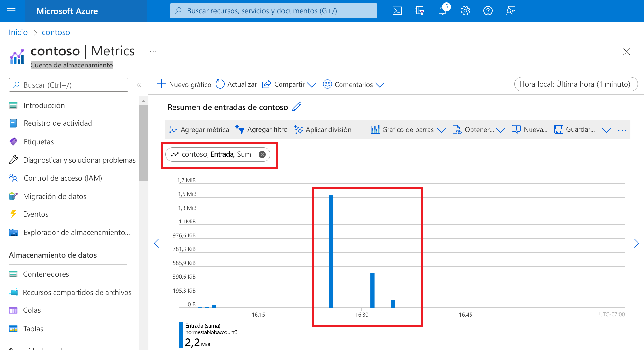Screen dimensions: 644x350
Task: Close the Metrics blade
Action: (626, 52)
